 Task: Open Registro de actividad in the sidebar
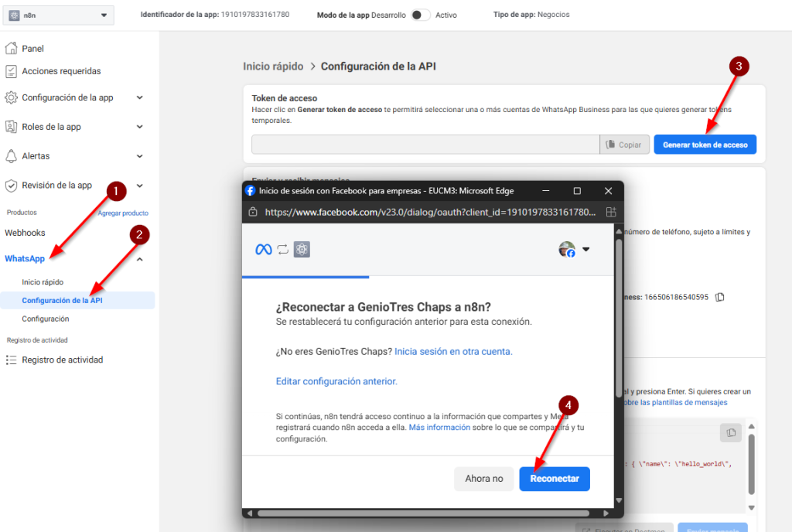pyautogui.click(x=62, y=360)
